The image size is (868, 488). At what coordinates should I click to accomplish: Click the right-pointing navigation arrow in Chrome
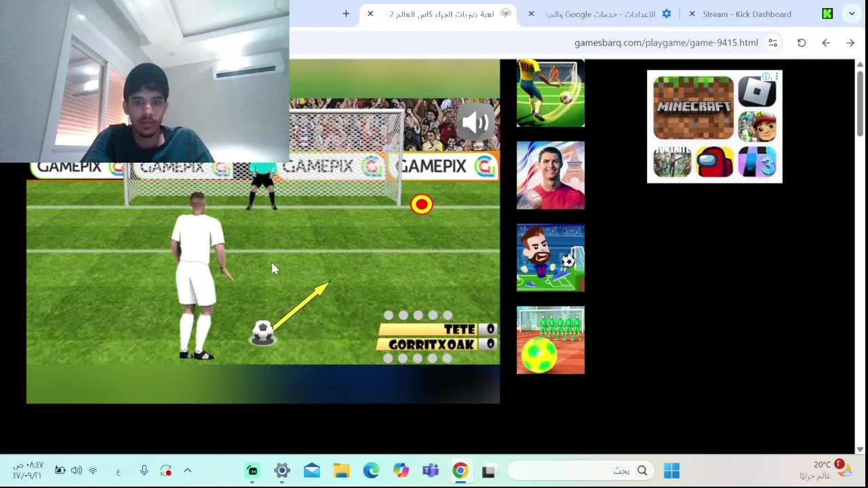click(850, 43)
